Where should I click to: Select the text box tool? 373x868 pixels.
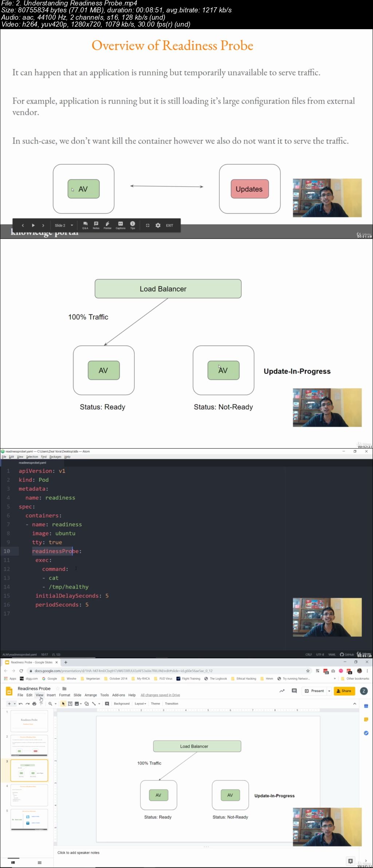pyautogui.click(x=70, y=704)
